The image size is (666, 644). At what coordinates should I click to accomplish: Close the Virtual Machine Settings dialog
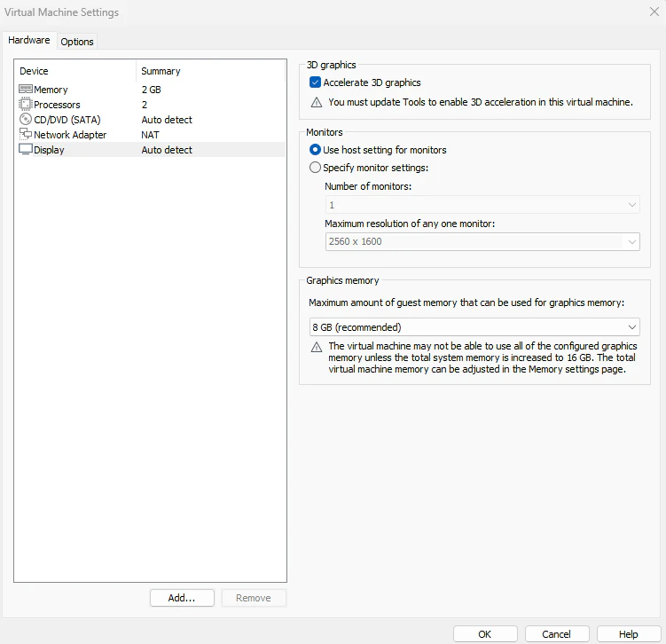point(654,12)
